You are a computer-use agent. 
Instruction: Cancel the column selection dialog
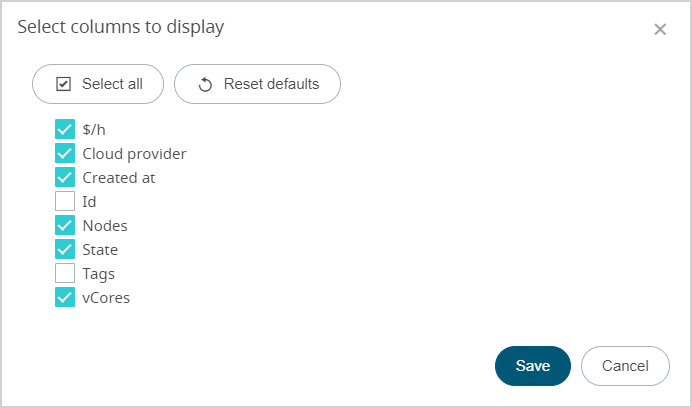tap(625, 366)
